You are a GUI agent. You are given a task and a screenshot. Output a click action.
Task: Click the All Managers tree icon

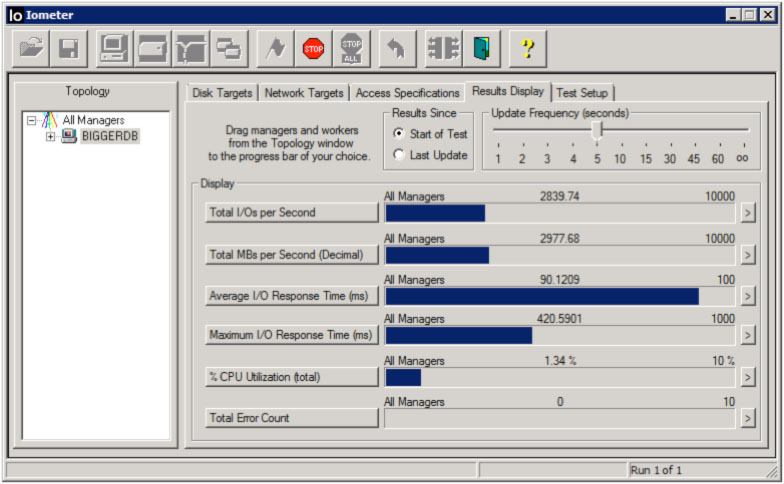tap(50, 120)
